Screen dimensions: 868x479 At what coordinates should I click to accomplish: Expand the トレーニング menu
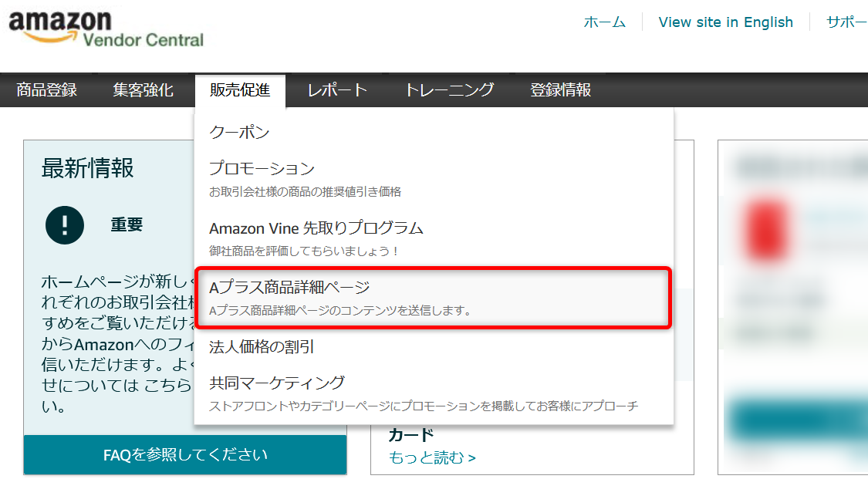(x=450, y=89)
